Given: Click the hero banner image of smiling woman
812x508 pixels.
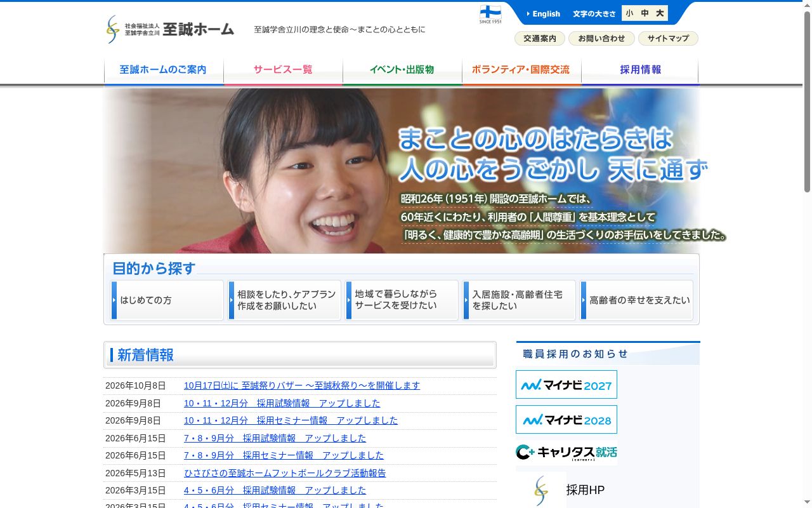Looking at the screenshot, I should click(x=401, y=170).
